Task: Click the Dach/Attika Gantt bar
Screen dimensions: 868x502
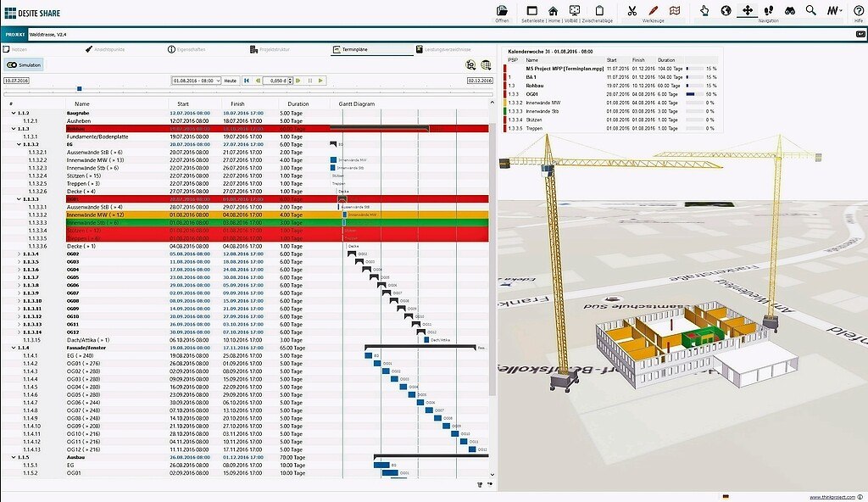Action: [x=426, y=340]
